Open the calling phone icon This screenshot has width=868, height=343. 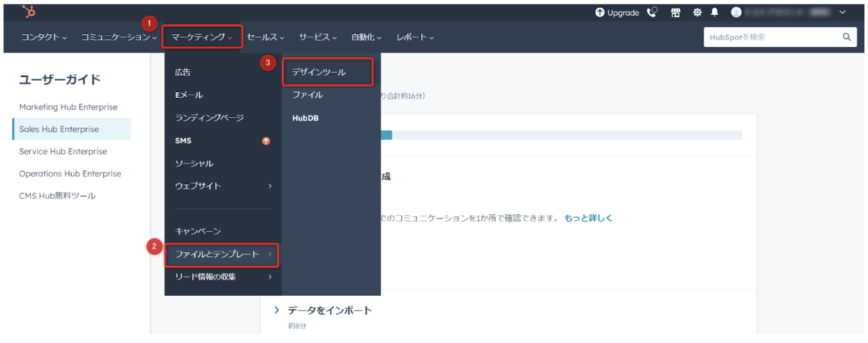click(x=651, y=13)
